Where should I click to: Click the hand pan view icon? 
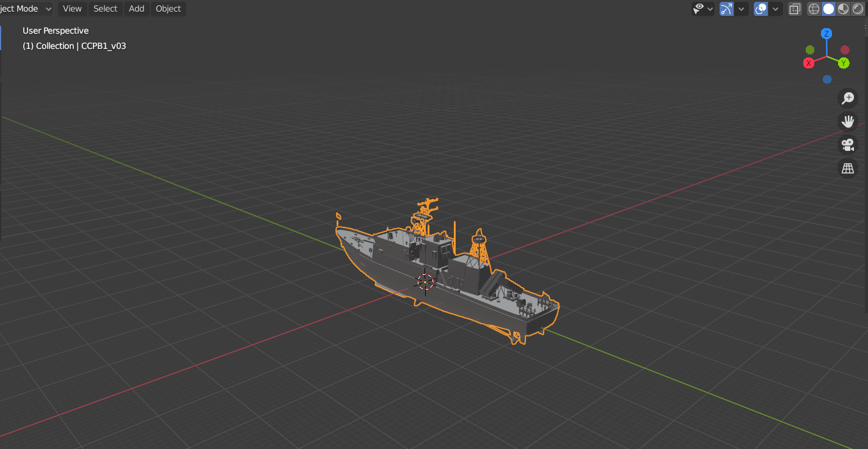[848, 121]
